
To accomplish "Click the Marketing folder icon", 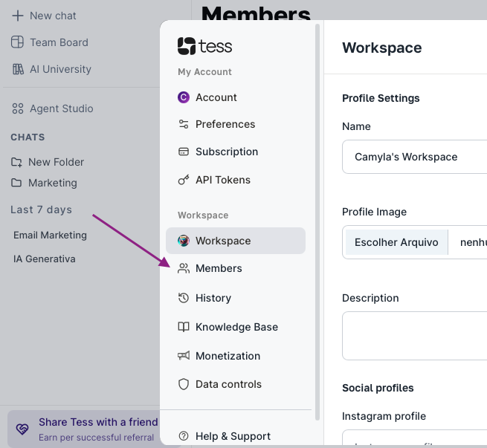I will 16,183.
